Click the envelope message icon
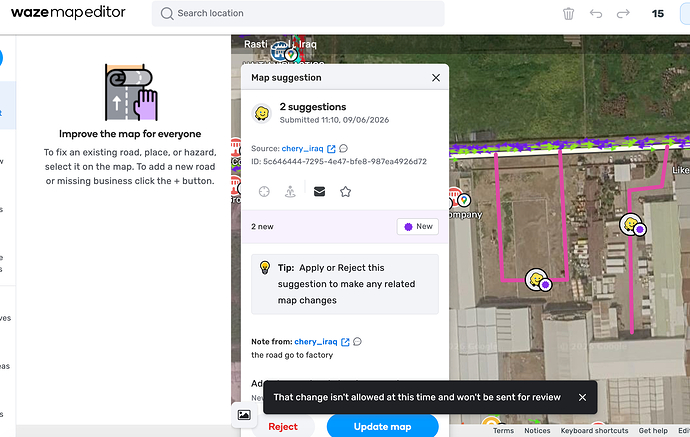This screenshot has height=437, width=690. 319,191
